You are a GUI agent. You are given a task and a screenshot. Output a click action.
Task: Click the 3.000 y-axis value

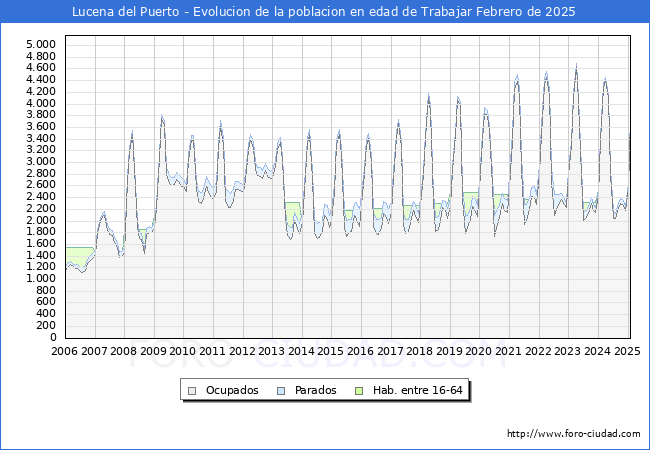[x=41, y=162]
